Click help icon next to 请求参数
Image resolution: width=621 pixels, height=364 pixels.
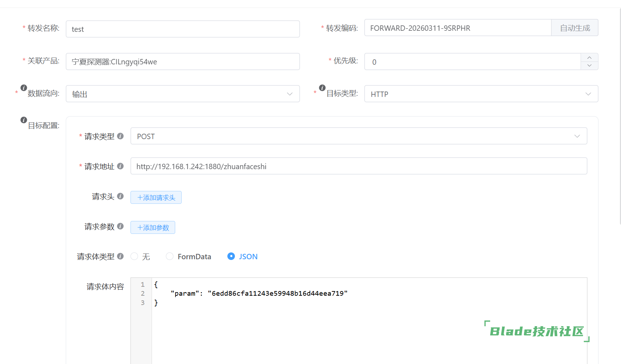click(x=120, y=226)
